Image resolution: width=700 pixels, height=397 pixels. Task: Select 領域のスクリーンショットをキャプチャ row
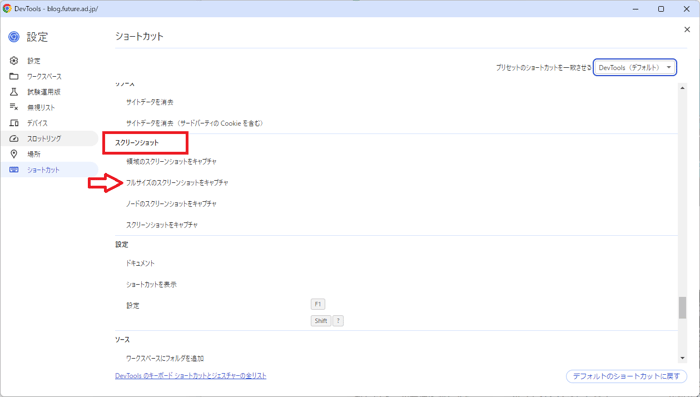[396, 162]
